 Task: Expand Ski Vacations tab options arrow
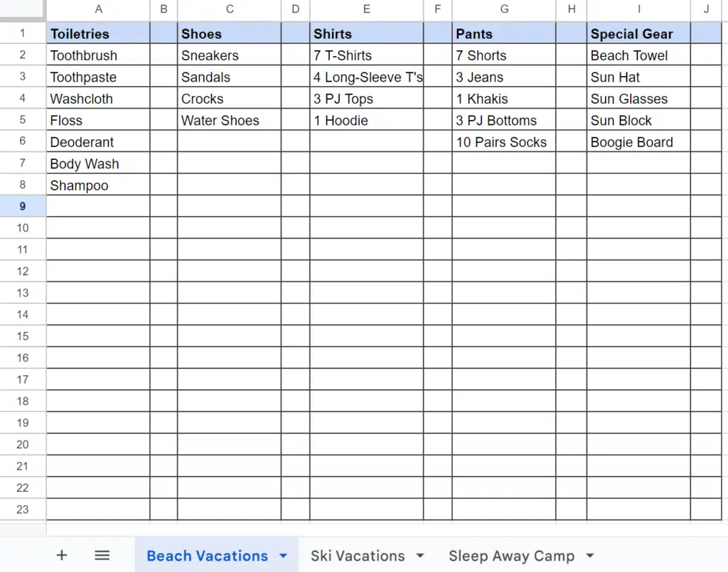419,556
